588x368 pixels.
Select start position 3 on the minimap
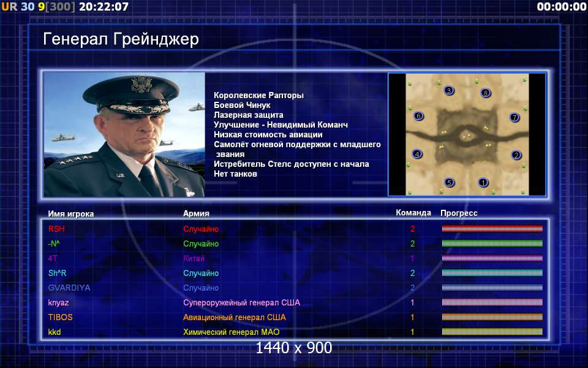449,90
